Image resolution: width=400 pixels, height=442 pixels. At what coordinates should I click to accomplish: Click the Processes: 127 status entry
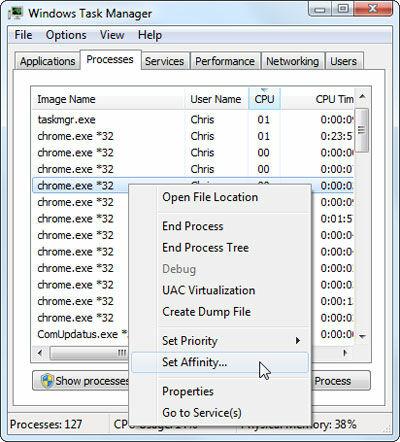46,424
